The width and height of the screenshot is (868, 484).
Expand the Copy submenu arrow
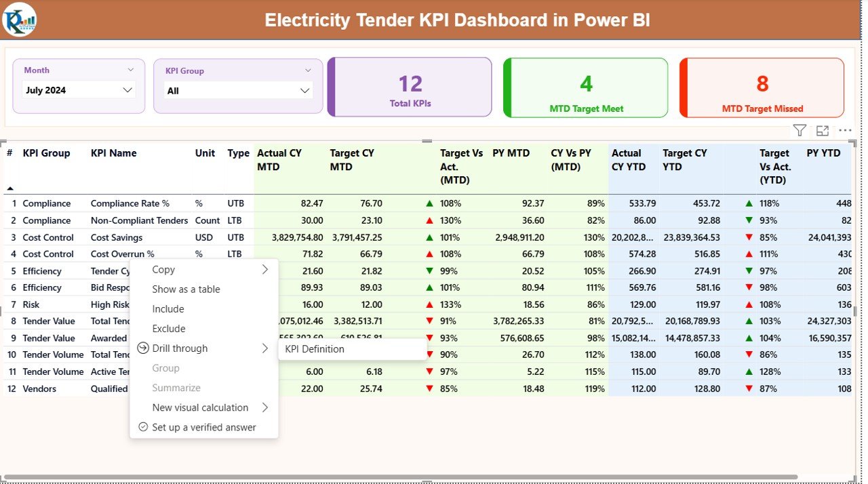pos(265,270)
